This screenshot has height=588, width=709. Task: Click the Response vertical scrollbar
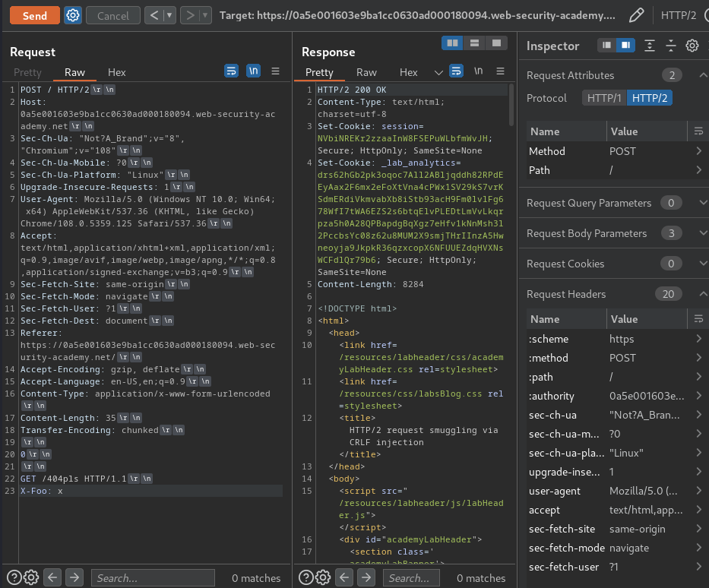point(511,104)
